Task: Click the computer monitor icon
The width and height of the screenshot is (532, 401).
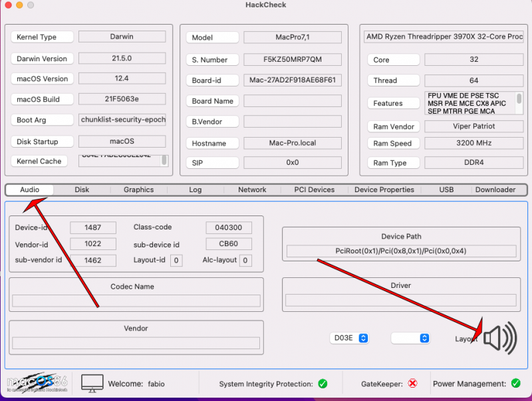Action: (92, 383)
